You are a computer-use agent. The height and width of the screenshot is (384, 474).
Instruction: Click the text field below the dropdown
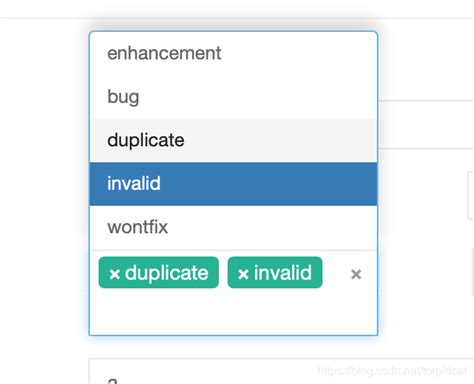point(281,371)
